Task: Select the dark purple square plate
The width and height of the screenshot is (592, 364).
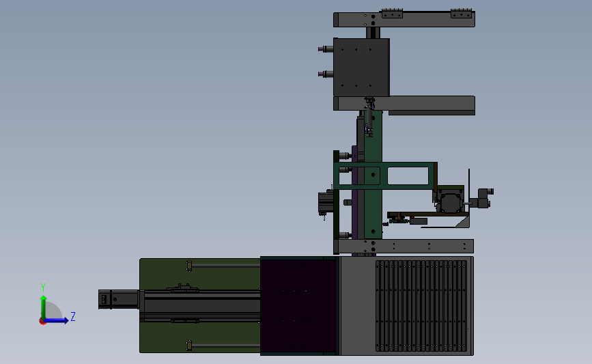Action: pyautogui.click(x=298, y=306)
